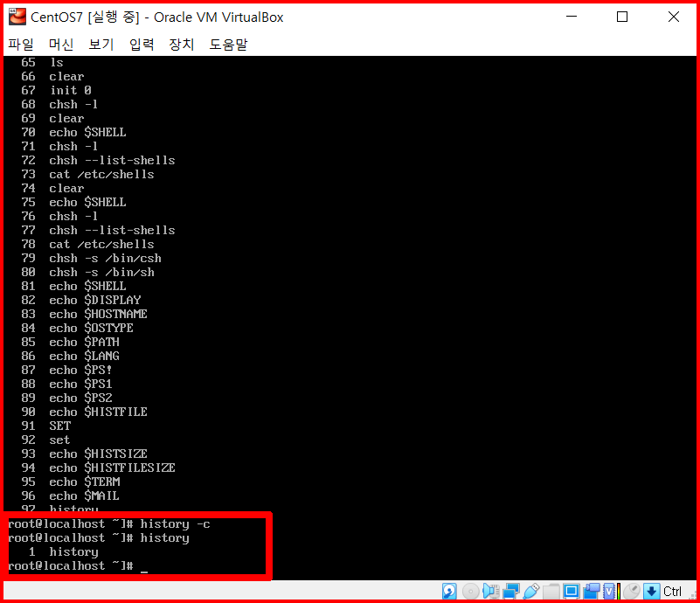Click the optical disc status icon

click(x=470, y=592)
